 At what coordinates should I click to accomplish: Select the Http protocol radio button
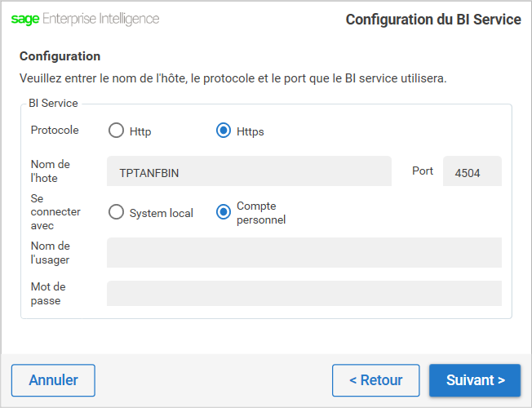pyautogui.click(x=116, y=131)
